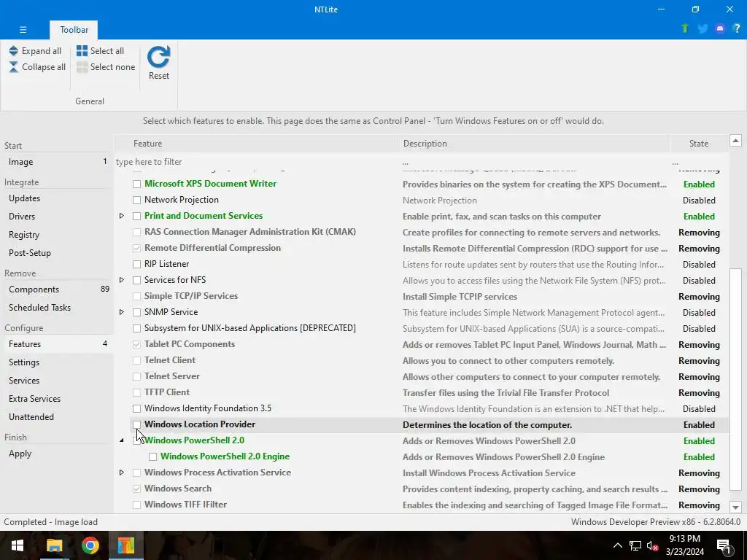Sort by the State column header
The image size is (747, 560).
(x=698, y=144)
